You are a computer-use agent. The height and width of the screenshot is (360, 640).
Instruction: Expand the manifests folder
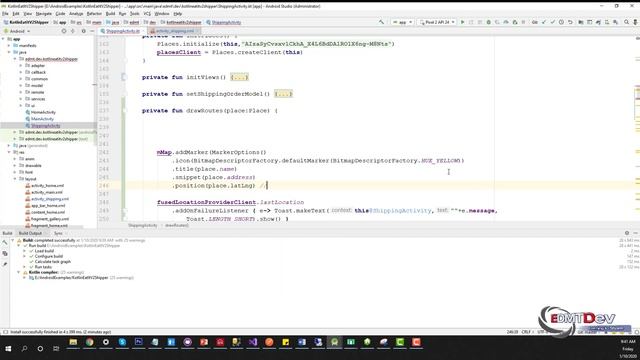9,46
